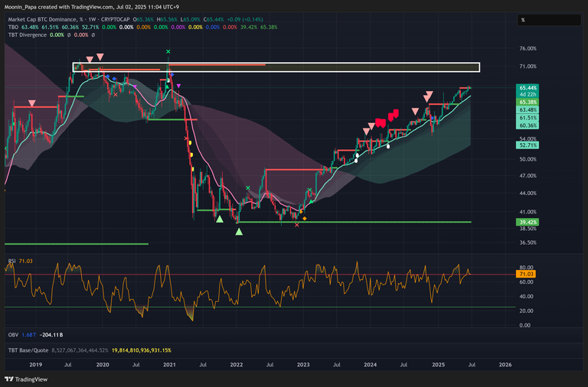Click the '50.00%' price axis label
Screen dimensions: 588x387
click(528, 159)
